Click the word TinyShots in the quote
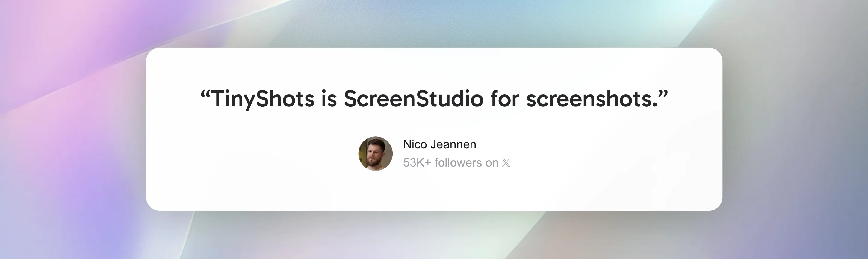 pyautogui.click(x=263, y=99)
